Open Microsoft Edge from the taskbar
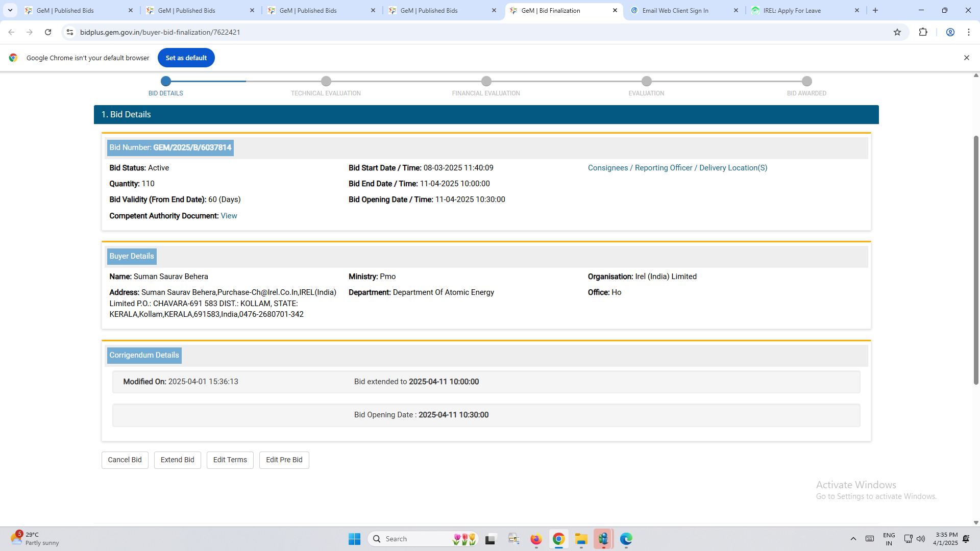 (x=626, y=539)
